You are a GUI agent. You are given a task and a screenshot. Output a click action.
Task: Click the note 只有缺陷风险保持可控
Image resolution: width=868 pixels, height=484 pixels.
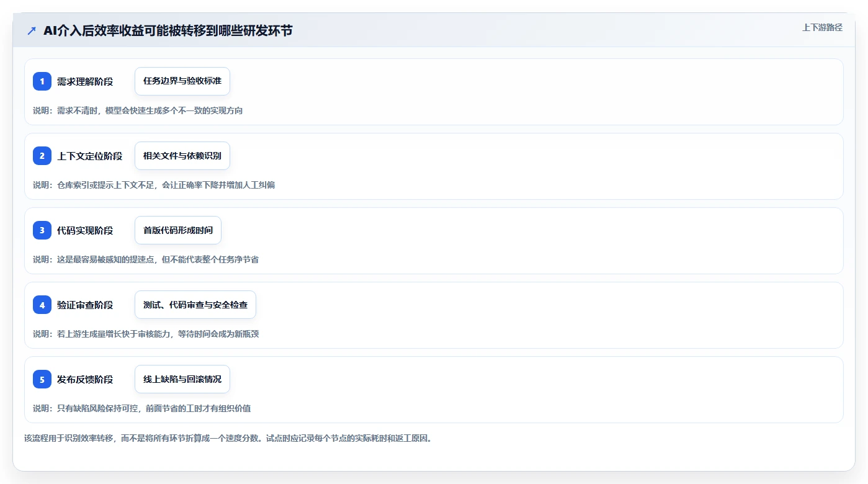point(142,408)
